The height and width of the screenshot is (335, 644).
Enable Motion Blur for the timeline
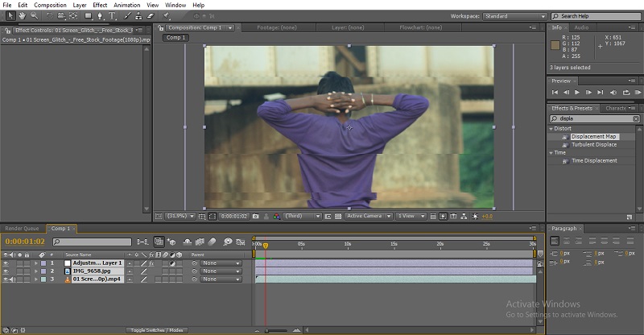(x=212, y=242)
